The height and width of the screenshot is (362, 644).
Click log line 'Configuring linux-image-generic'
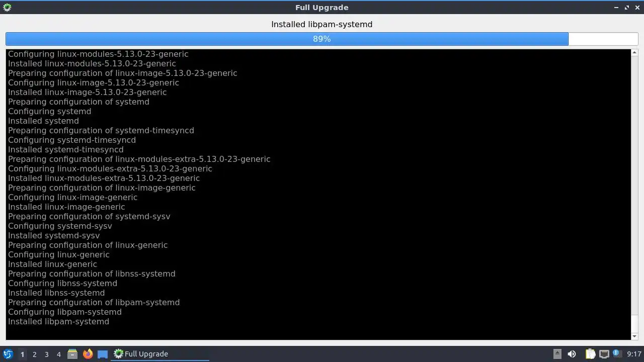point(73,197)
